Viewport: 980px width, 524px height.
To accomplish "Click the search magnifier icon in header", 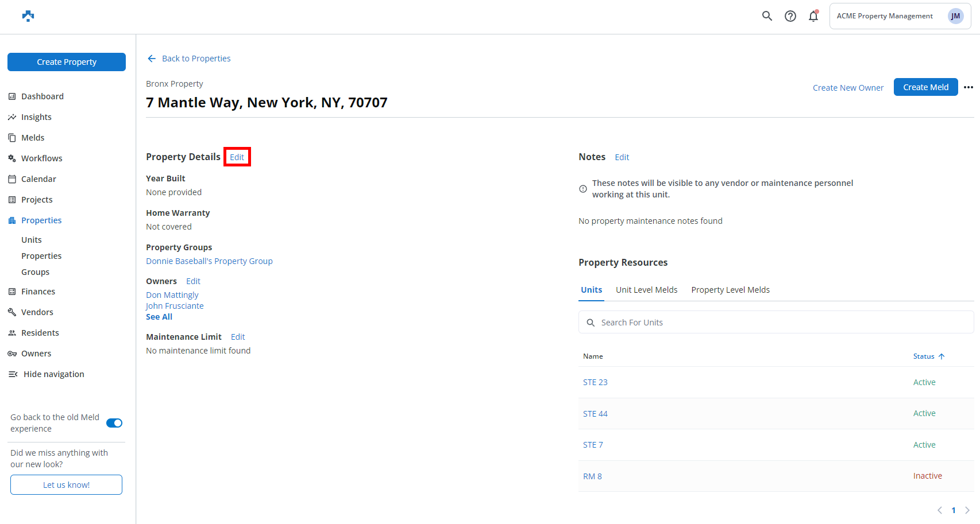I will (x=767, y=16).
